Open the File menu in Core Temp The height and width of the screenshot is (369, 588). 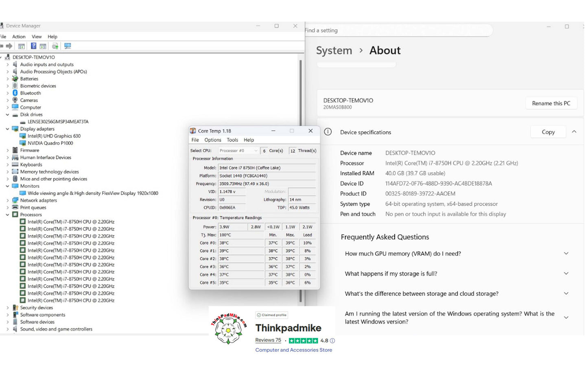pos(195,140)
